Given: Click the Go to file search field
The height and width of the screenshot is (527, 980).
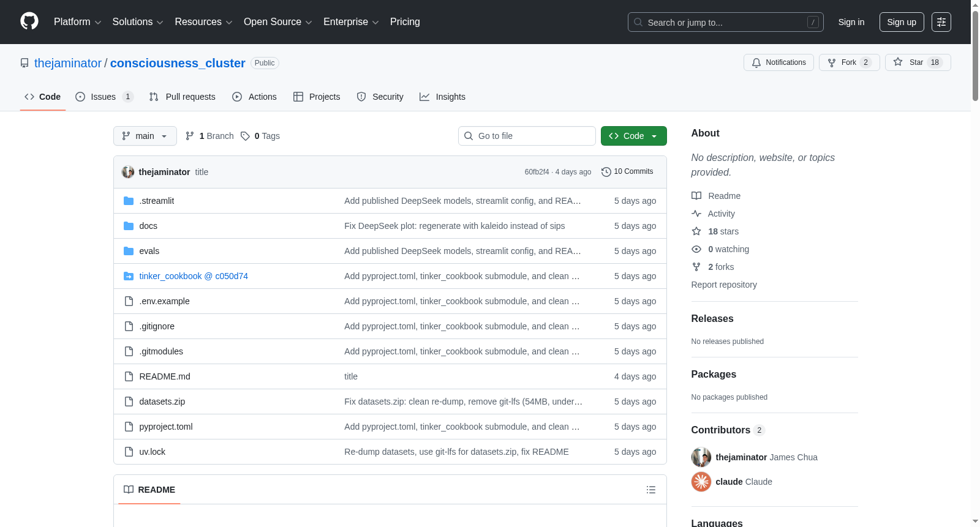Looking at the screenshot, I should (x=527, y=136).
